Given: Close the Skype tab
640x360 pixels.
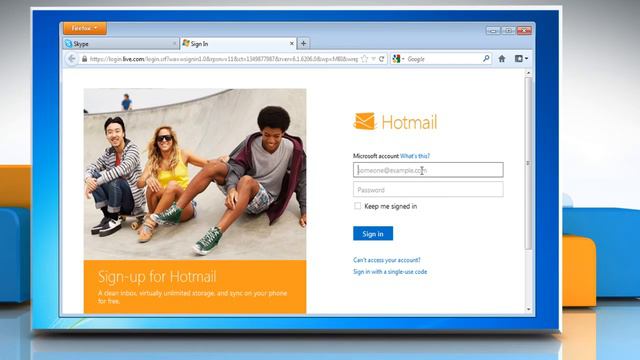Looking at the screenshot, I should (174, 44).
